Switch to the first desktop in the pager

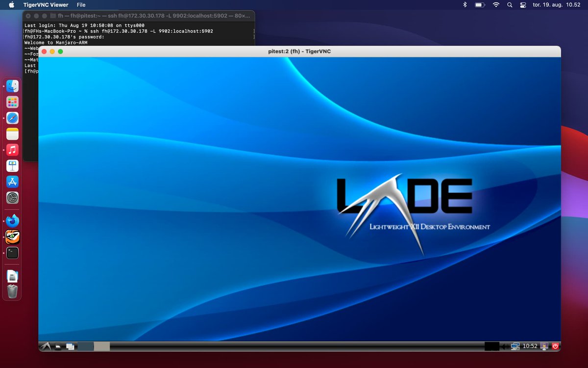[x=85, y=346]
